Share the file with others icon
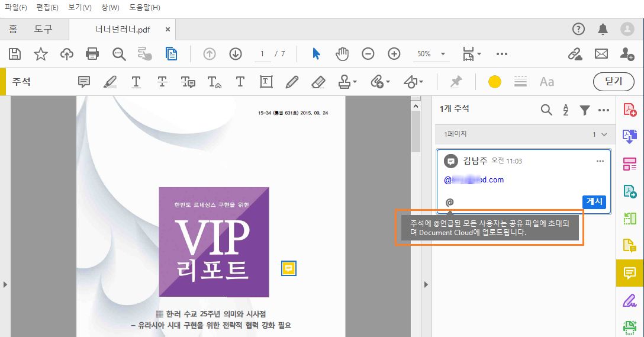 pyautogui.click(x=627, y=54)
